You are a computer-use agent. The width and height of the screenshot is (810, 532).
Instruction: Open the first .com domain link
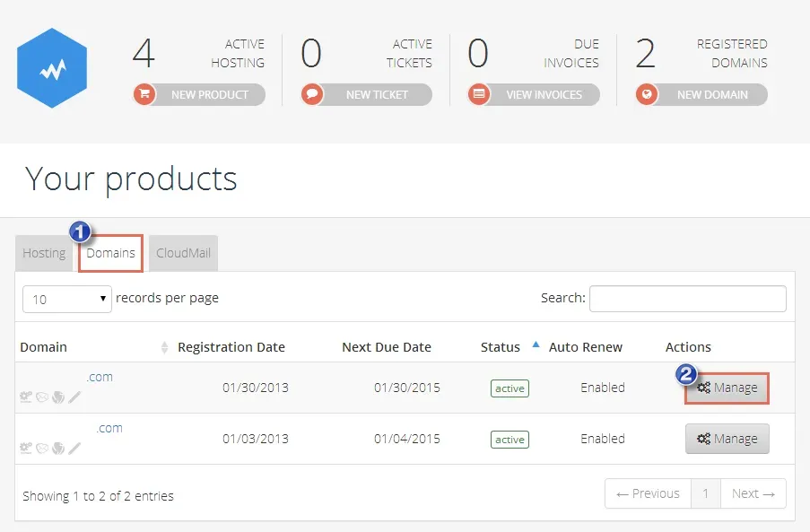(100, 377)
